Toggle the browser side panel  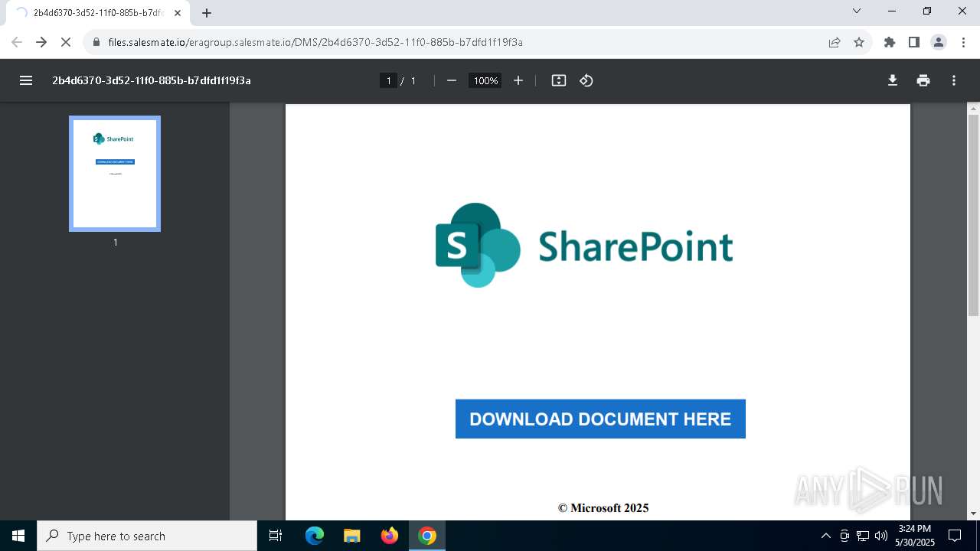click(x=914, y=42)
